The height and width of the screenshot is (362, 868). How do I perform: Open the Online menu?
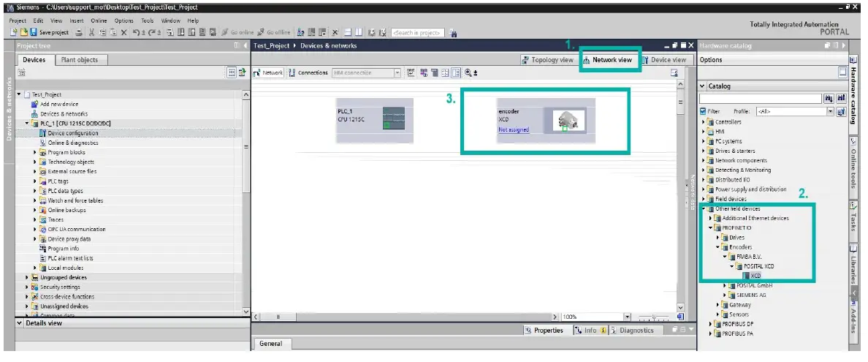(99, 20)
